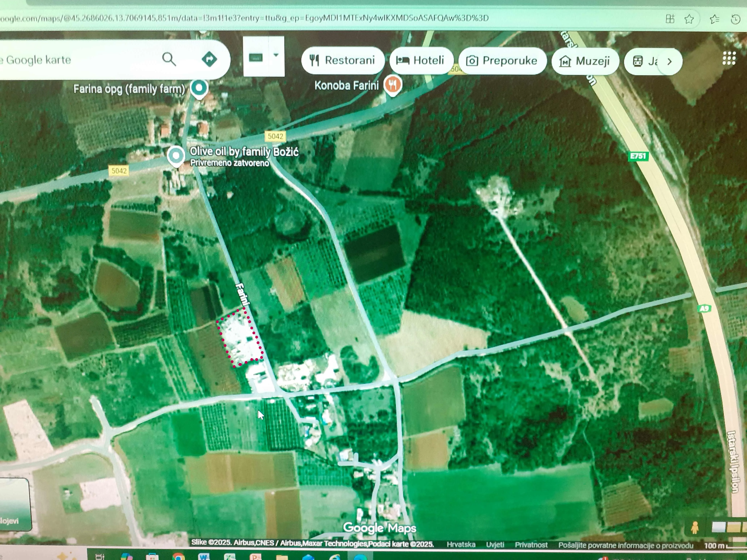Viewport: 747px width, 560px height.
Task: Open the Google apps grid icon
Action: 729,58
